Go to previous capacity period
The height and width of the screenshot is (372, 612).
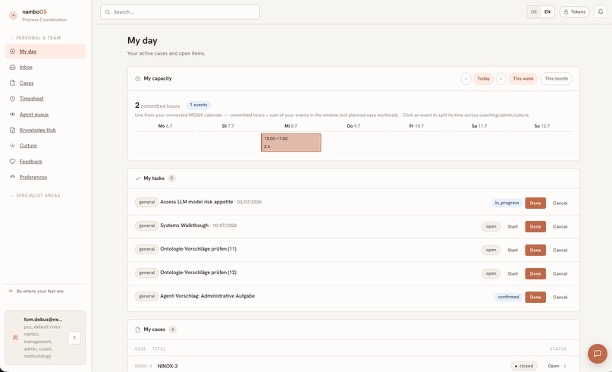pos(466,78)
